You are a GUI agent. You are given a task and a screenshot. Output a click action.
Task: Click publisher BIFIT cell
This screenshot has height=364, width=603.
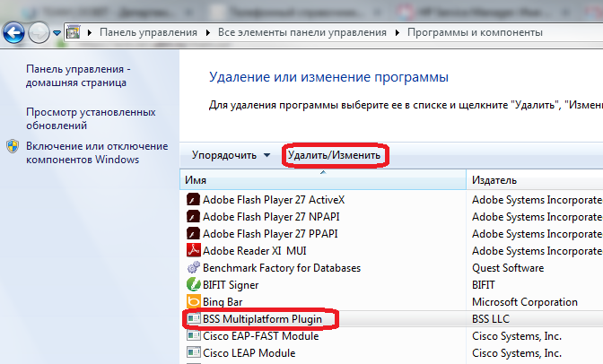click(484, 285)
